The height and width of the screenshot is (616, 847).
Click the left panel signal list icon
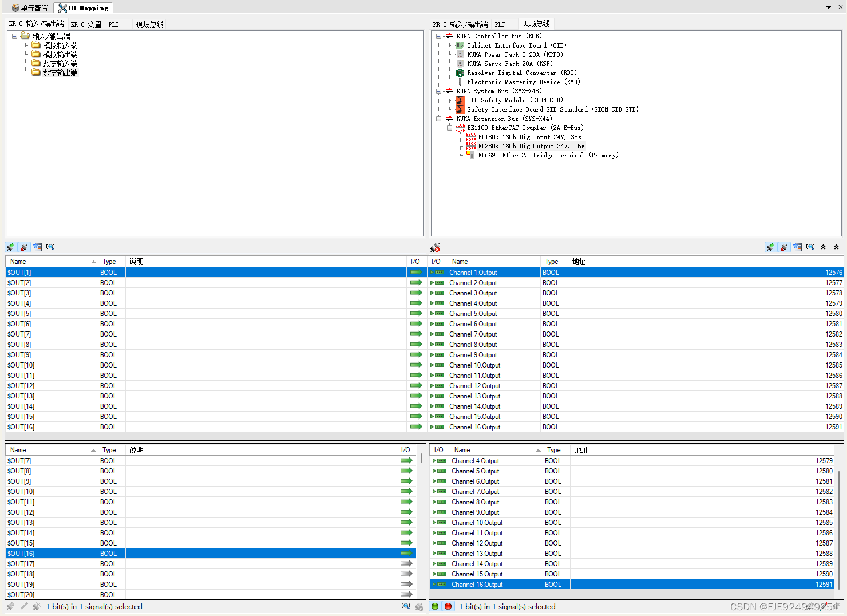pos(38,247)
